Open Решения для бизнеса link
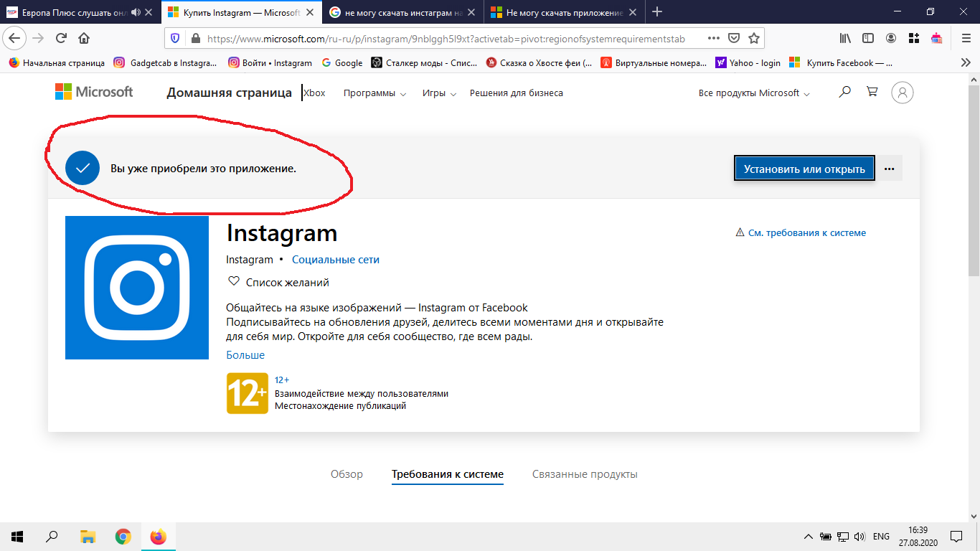The width and height of the screenshot is (980, 551). (x=517, y=93)
